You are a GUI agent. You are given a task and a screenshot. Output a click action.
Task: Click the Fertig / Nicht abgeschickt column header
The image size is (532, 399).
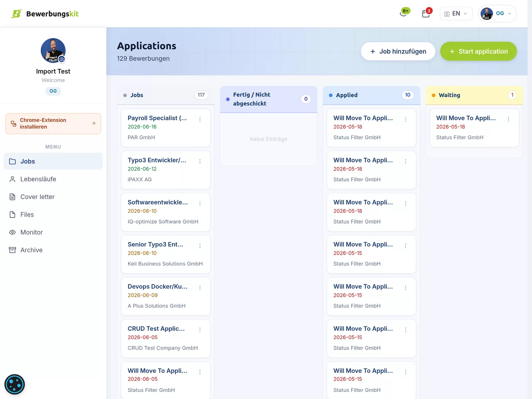[x=268, y=99]
